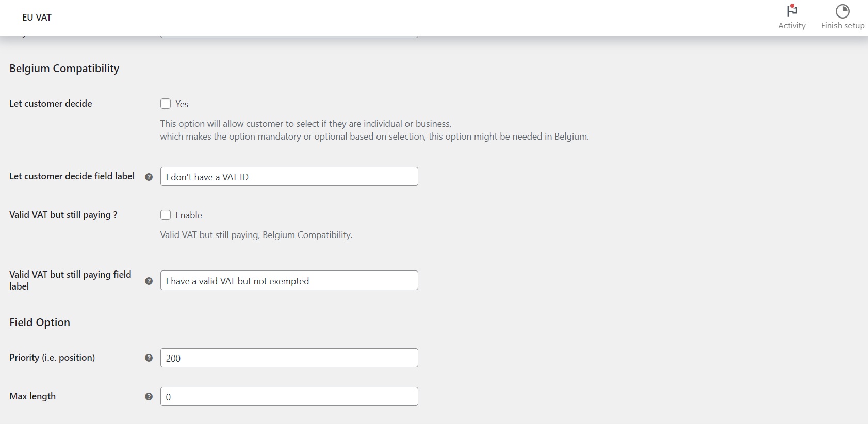This screenshot has width=868, height=424.
Task: Click the Activity flag icon with red dot
Action: 792,11
